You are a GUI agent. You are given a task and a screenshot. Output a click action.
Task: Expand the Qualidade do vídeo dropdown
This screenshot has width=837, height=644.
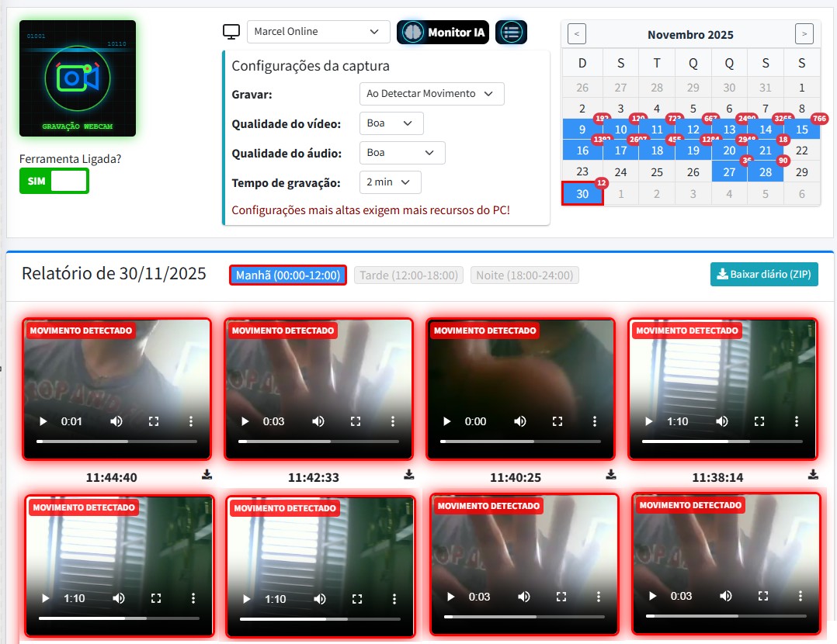391,123
